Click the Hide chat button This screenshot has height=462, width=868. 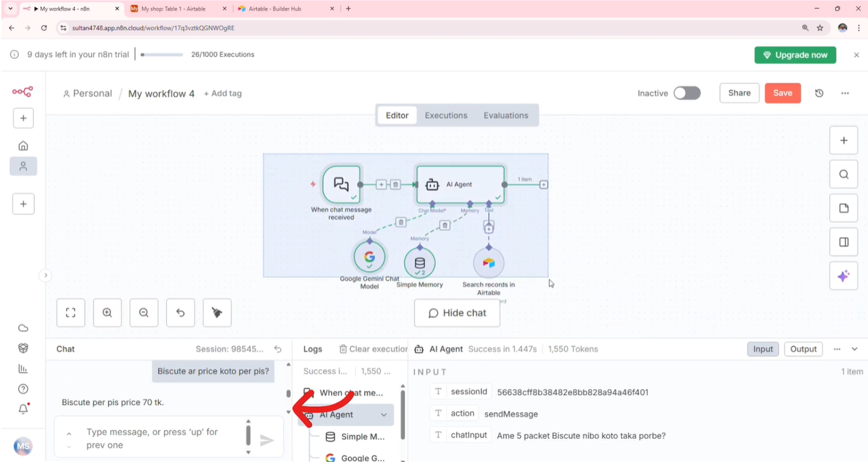[457, 313]
